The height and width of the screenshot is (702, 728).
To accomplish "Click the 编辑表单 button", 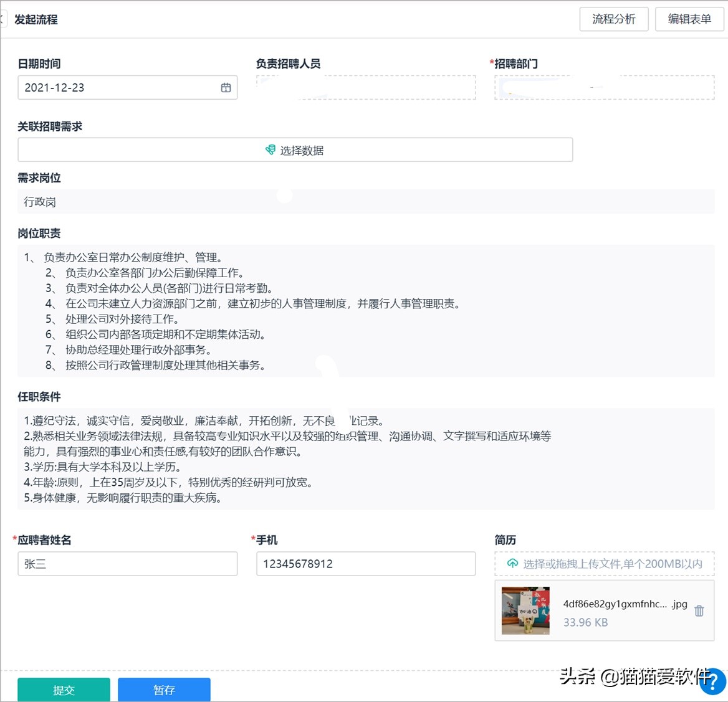I will [689, 19].
